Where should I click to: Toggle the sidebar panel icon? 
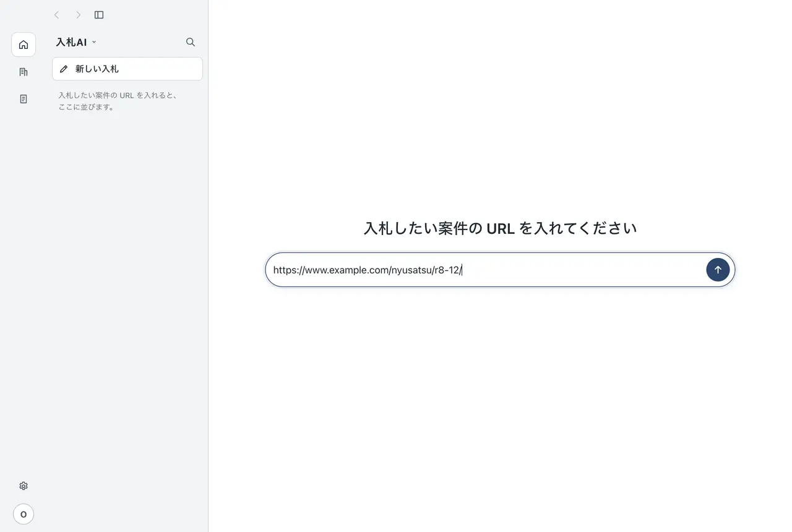click(x=99, y=15)
